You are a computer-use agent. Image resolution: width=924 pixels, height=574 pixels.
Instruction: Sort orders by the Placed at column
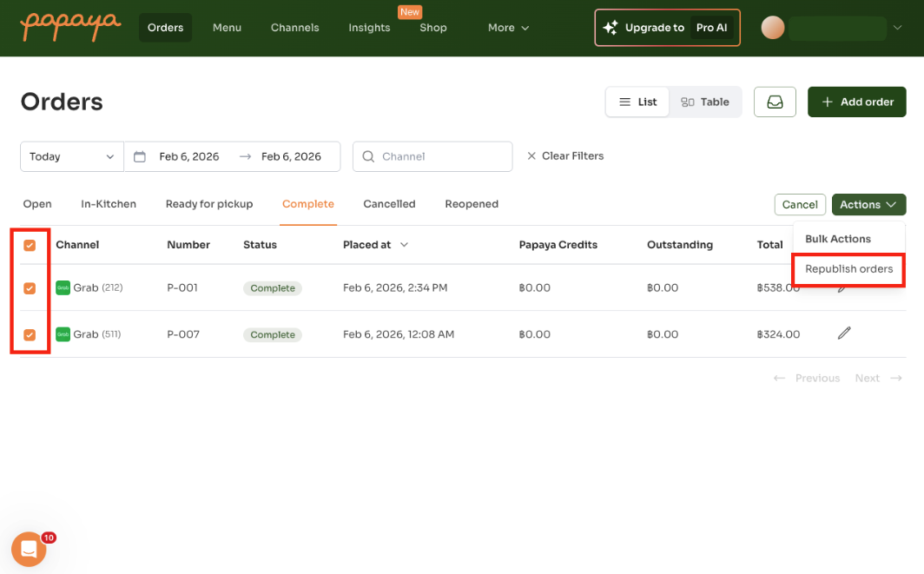tap(375, 244)
